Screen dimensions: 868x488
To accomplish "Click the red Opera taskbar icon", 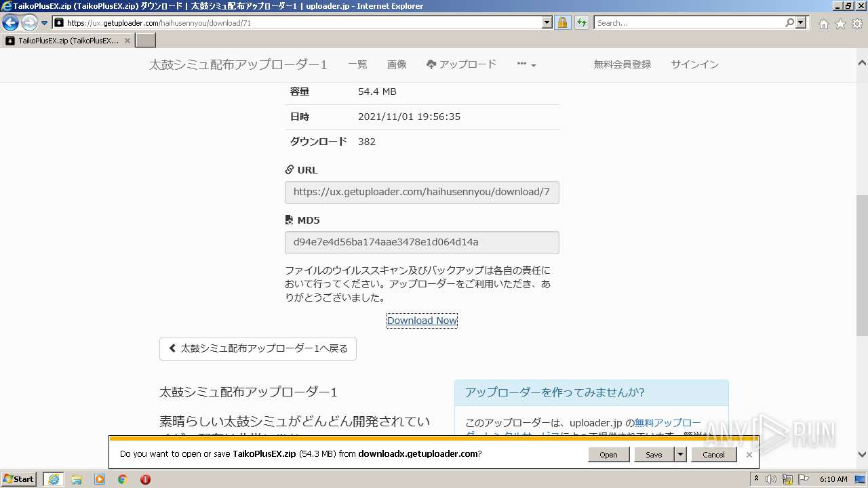I will 145,479.
